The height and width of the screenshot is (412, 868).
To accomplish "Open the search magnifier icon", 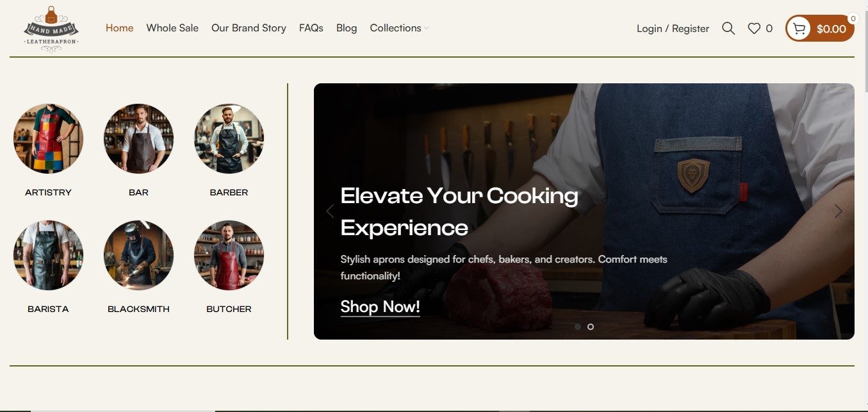I will coord(728,28).
